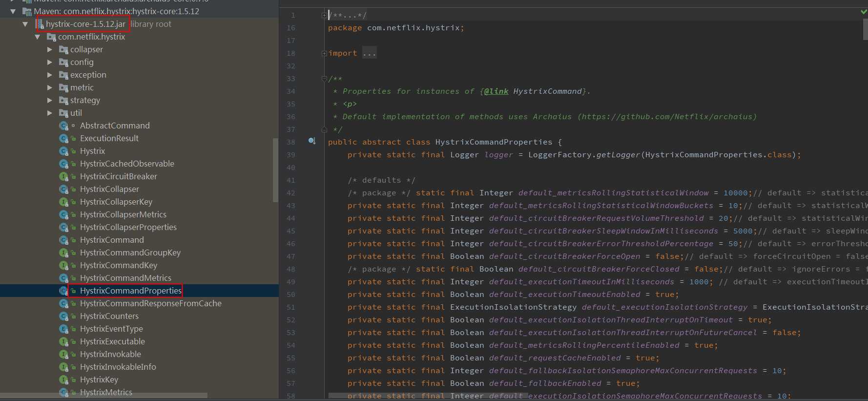This screenshot has height=401, width=868.
Task: Expand the exception package
Action: click(50, 75)
